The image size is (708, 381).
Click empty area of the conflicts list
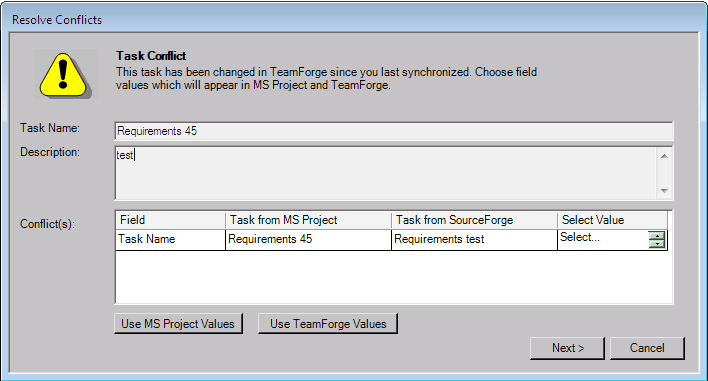[394, 276]
